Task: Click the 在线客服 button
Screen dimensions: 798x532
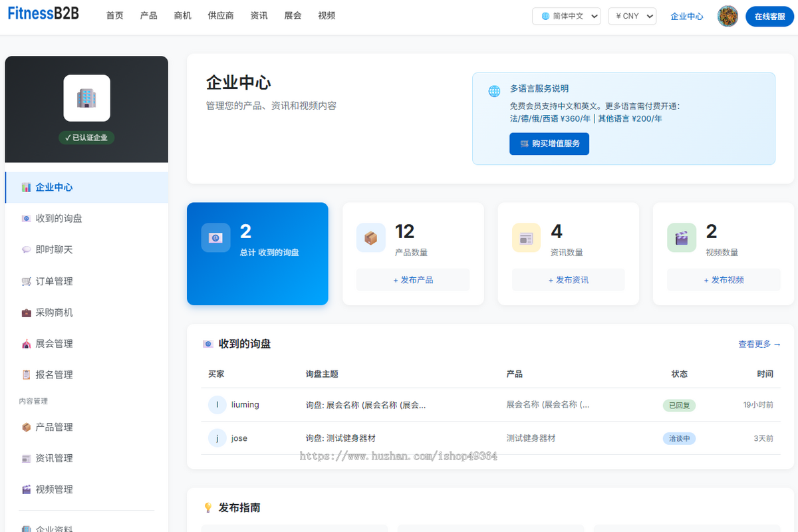Action: coord(770,16)
